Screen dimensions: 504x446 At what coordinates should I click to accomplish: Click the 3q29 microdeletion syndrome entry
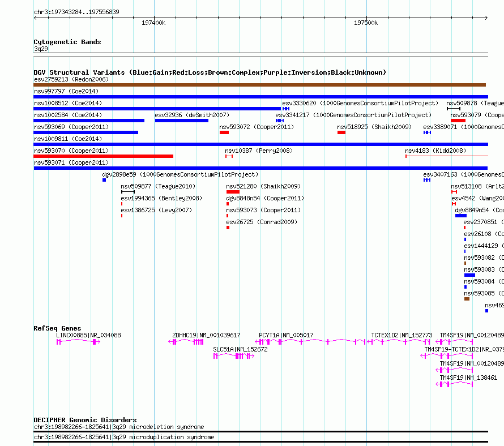pos(119,427)
